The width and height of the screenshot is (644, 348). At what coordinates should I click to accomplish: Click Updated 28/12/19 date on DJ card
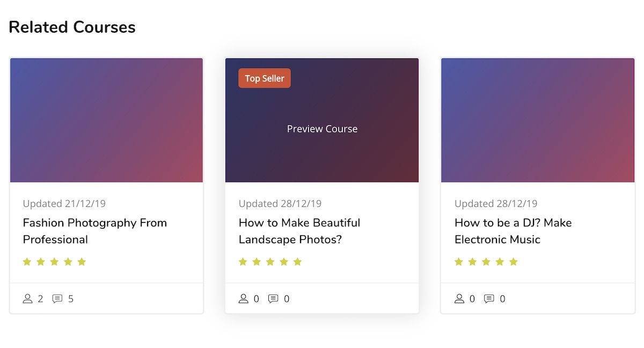(x=496, y=204)
